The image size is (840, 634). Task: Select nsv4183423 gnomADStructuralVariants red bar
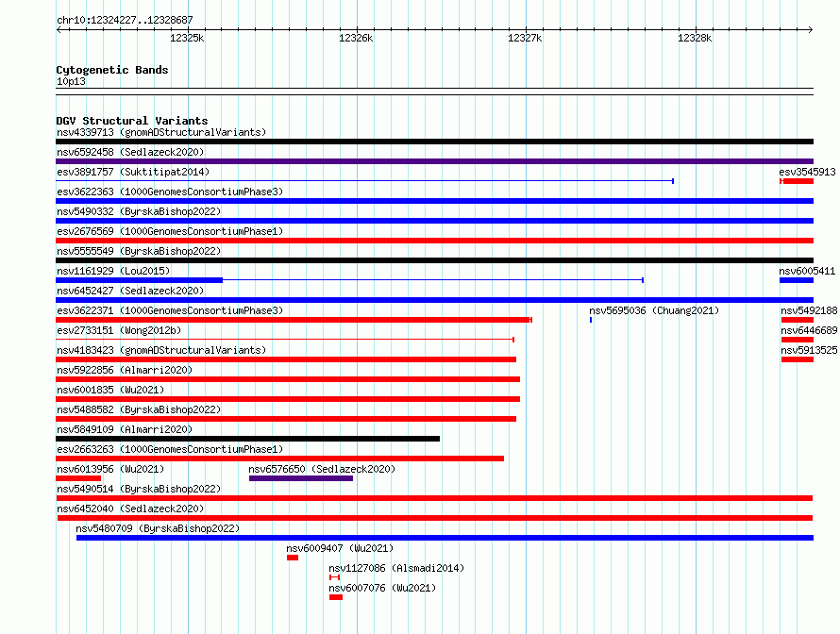pyautogui.click(x=286, y=359)
